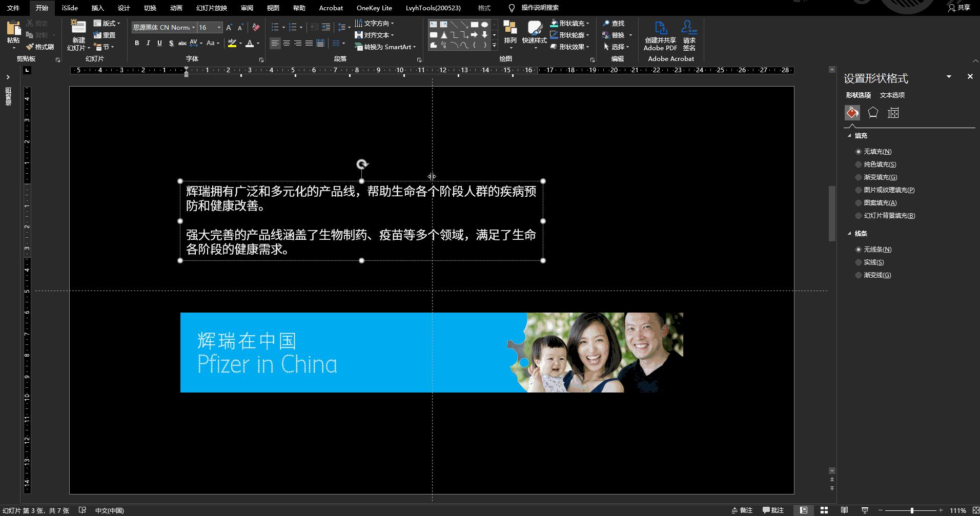Switch to 文本选项 in format pane
This screenshot has height=516, width=980.
pyautogui.click(x=892, y=95)
